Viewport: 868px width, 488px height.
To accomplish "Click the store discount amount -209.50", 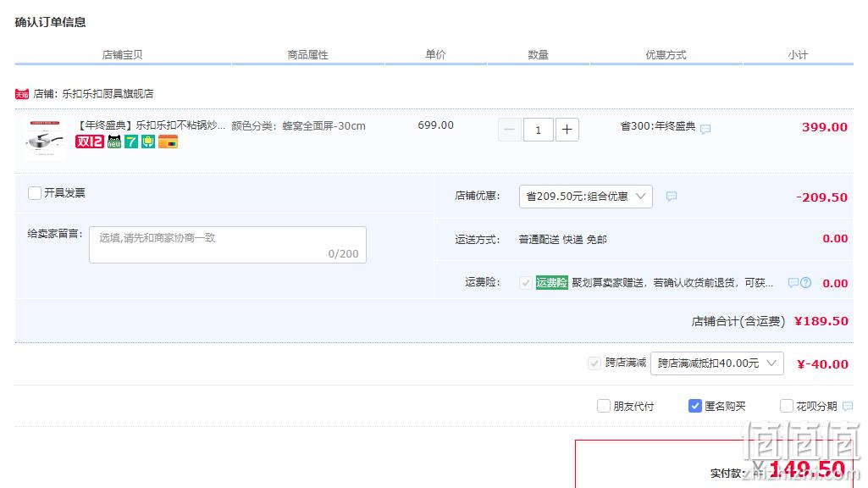I will (x=821, y=197).
